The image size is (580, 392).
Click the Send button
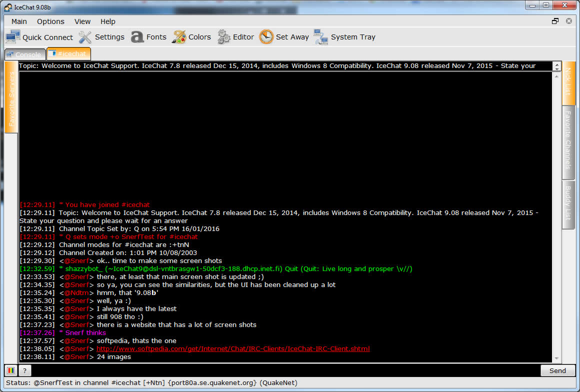[x=557, y=370]
